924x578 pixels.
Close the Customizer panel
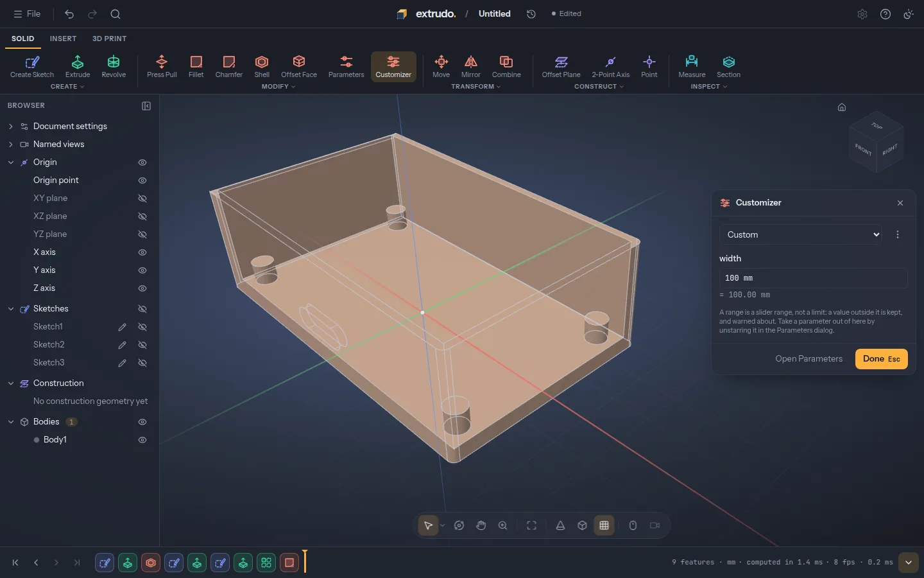coord(900,203)
